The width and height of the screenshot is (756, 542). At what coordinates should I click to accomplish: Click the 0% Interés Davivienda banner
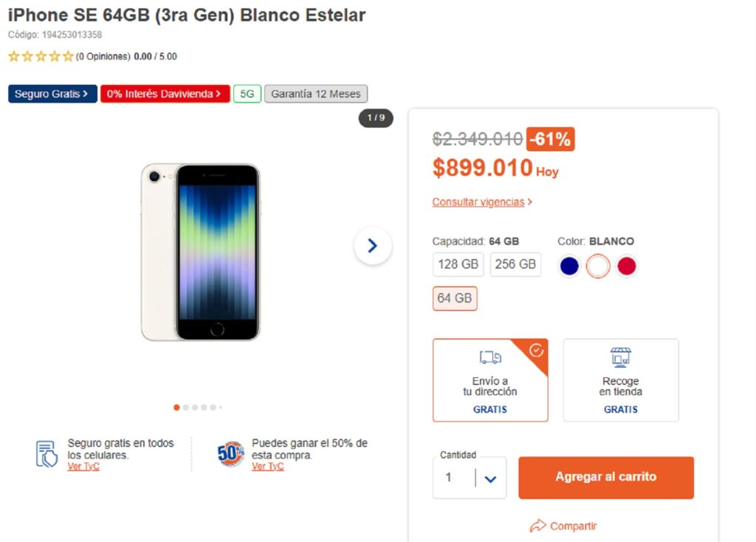coord(164,94)
